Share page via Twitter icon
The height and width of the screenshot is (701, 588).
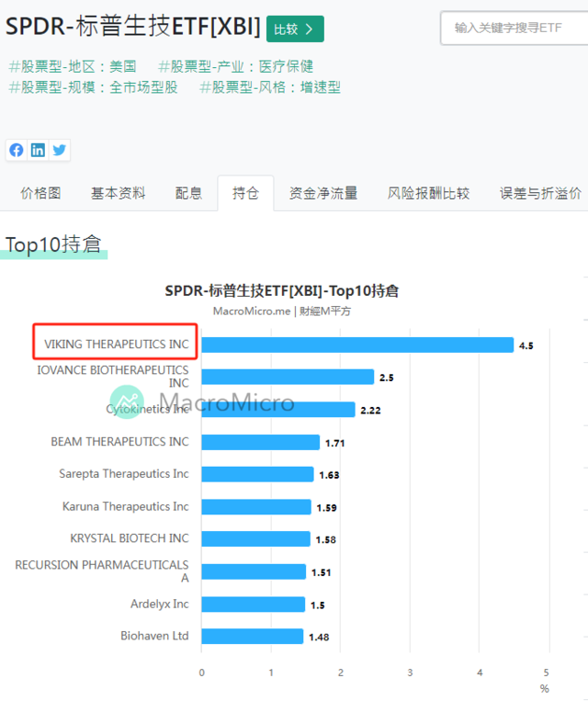click(59, 151)
